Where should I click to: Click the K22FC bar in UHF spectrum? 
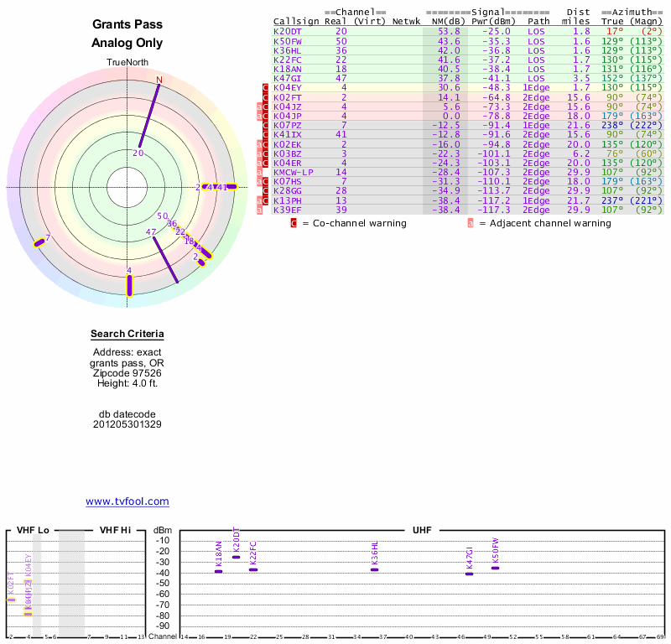[x=253, y=569]
